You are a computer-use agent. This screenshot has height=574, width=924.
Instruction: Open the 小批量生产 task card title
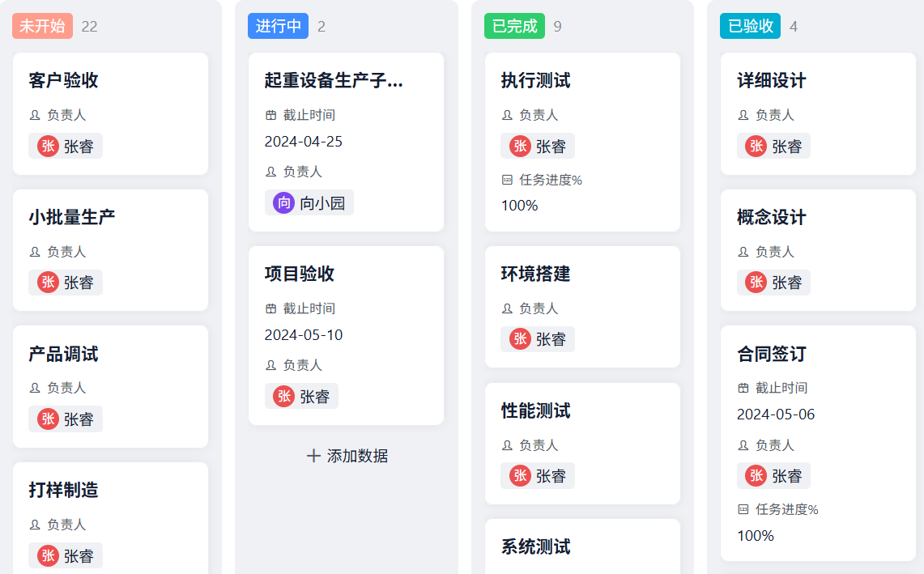pyautogui.click(x=72, y=217)
